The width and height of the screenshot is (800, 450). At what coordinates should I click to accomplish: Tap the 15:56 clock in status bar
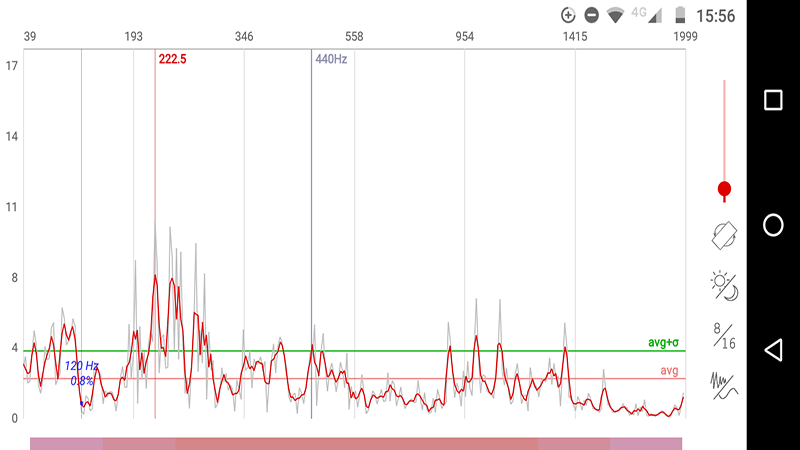pyautogui.click(x=715, y=16)
